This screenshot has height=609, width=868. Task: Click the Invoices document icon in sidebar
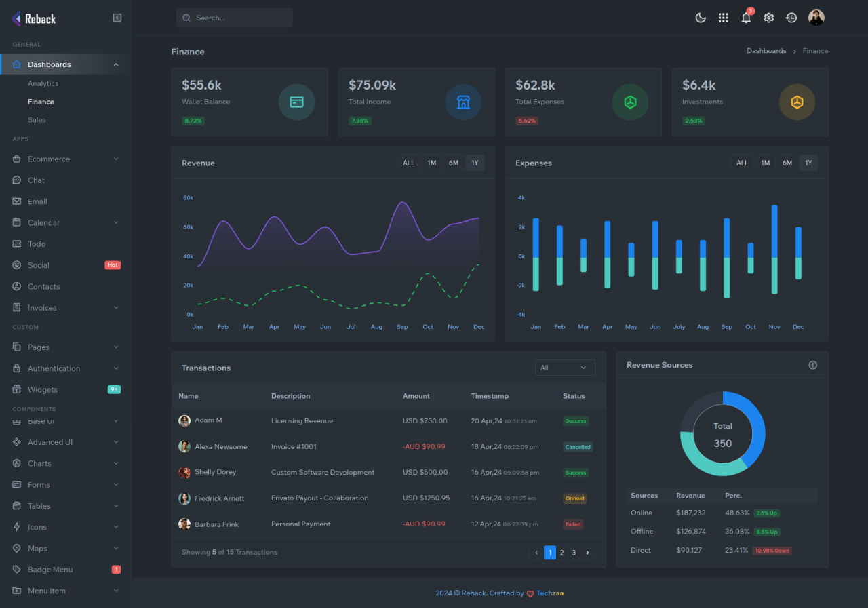[17, 308]
